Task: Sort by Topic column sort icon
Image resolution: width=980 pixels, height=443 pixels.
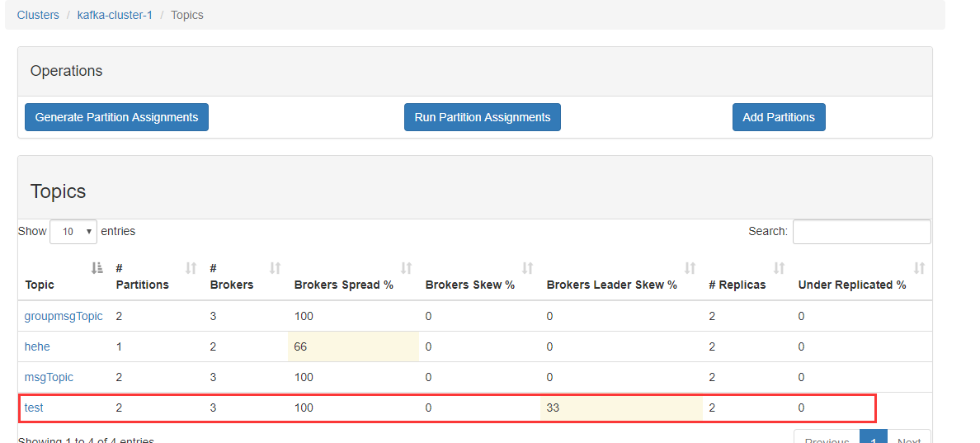Action: tap(97, 268)
